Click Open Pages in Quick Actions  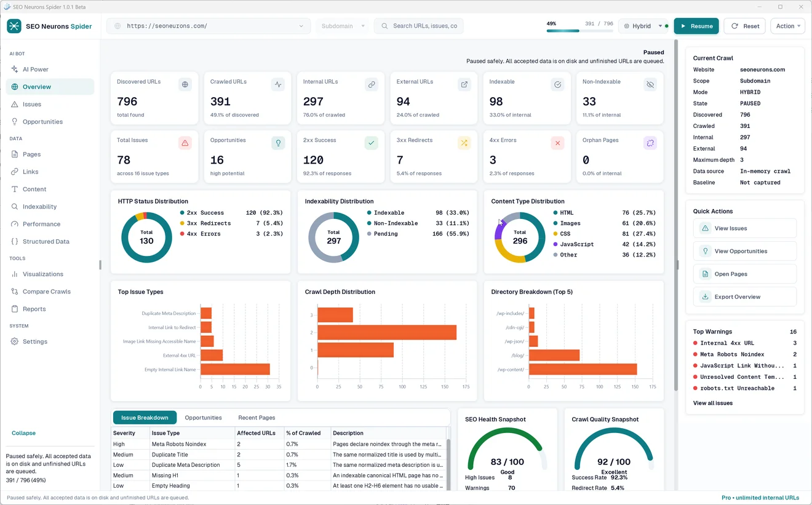pos(744,274)
